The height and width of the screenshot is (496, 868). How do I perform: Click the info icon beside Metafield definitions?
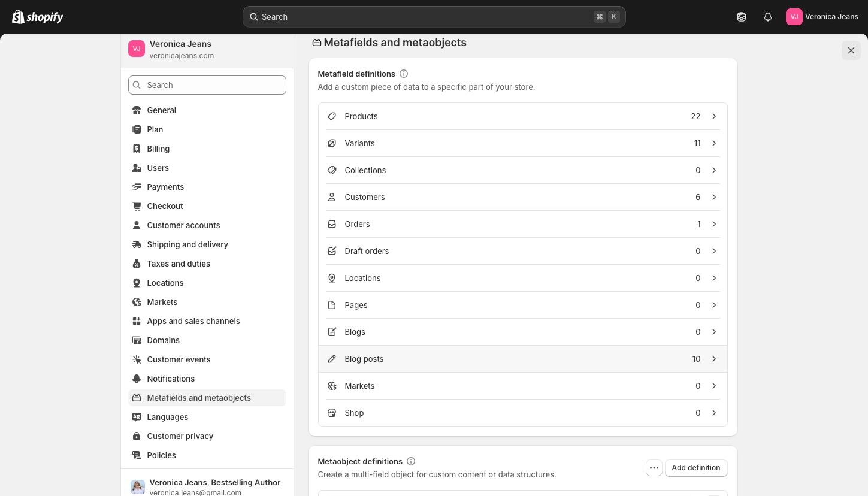tap(404, 74)
